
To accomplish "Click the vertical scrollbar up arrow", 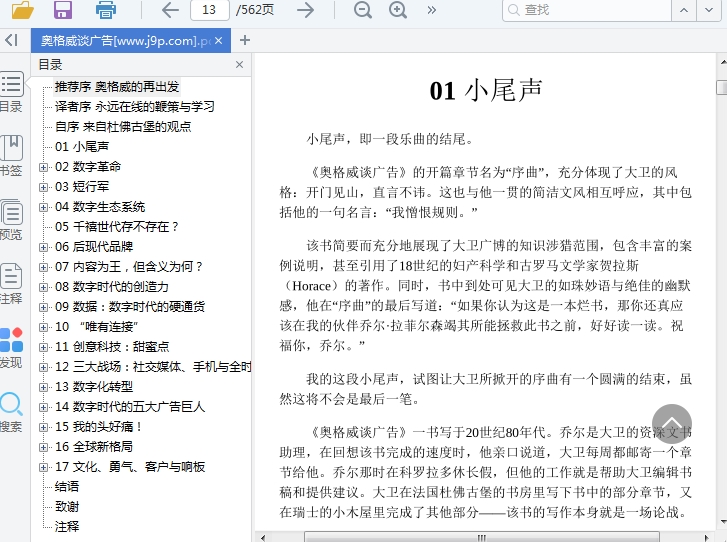I will pos(722,61).
